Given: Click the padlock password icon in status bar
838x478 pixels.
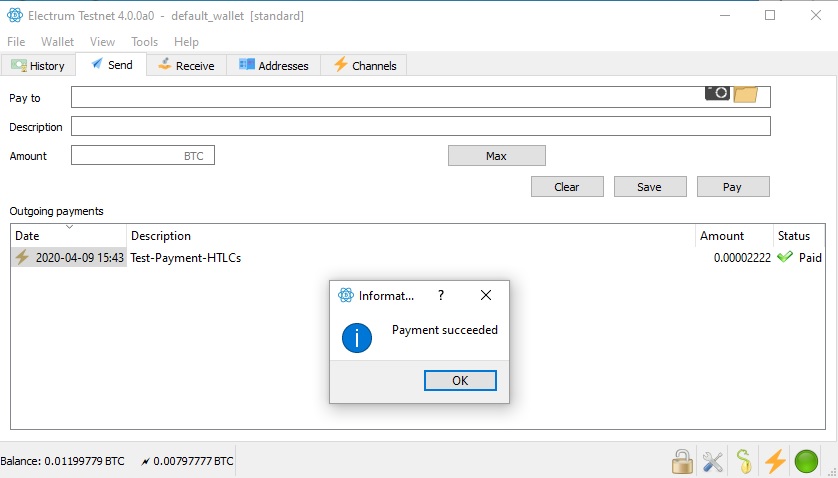Looking at the screenshot, I should pyautogui.click(x=682, y=460).
